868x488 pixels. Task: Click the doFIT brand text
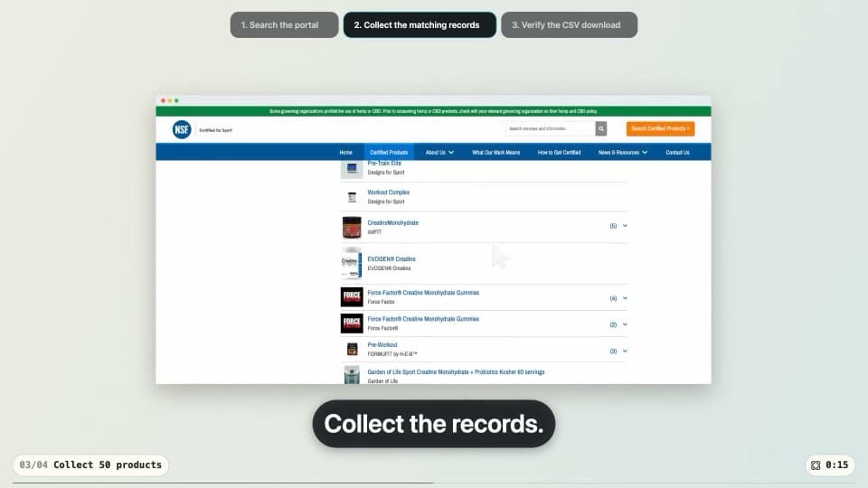tap(374, 232)
